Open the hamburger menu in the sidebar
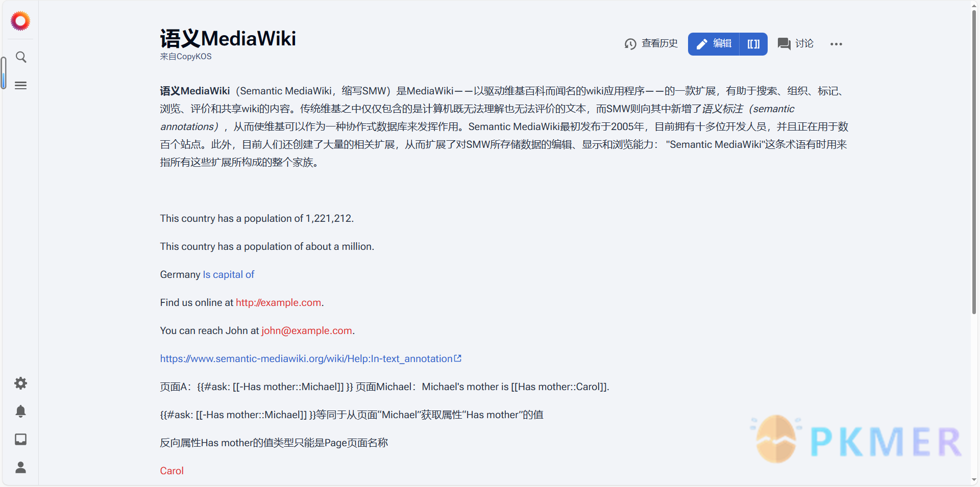 [21, 85]
